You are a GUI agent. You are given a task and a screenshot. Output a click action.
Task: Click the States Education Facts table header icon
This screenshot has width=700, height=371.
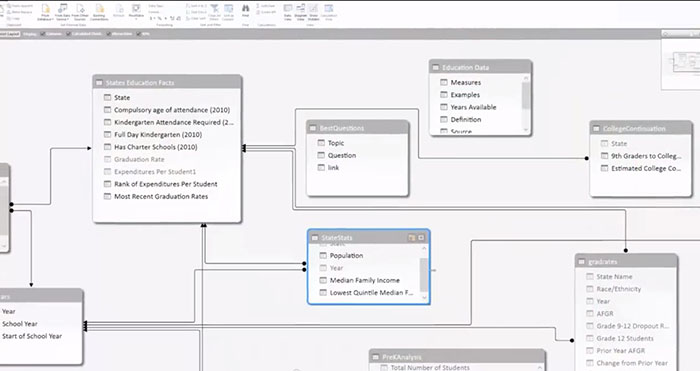pos(99,83)
